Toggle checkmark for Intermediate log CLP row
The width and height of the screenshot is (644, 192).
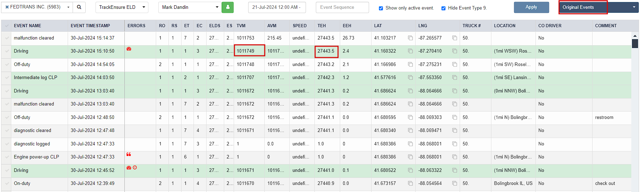(6, 78)
